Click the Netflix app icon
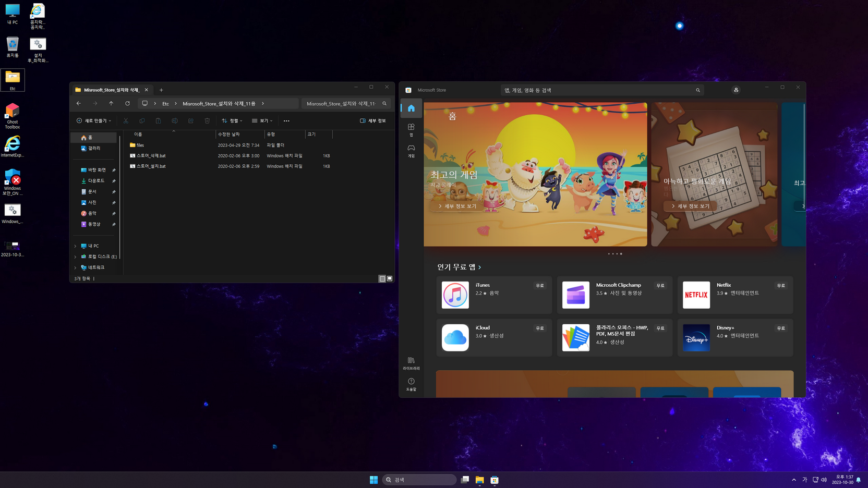 [696, 295]
